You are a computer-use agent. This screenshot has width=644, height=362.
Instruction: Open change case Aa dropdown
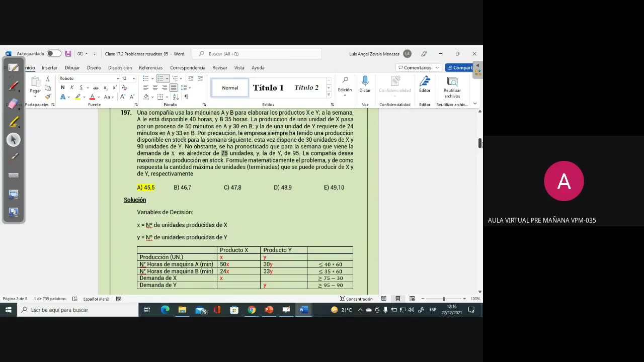[x=108, y=97]
